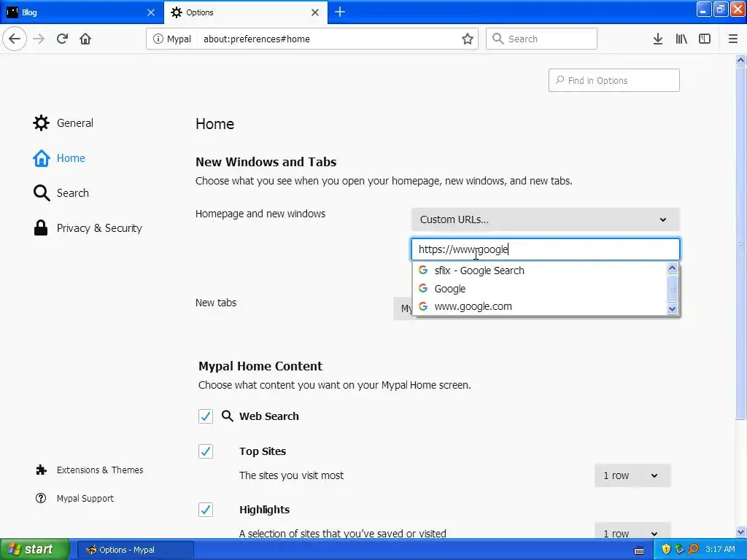Uncheck the Top Sites checkbox
Image resolution: width=747 pixels, height=560 pixels.
205,451
